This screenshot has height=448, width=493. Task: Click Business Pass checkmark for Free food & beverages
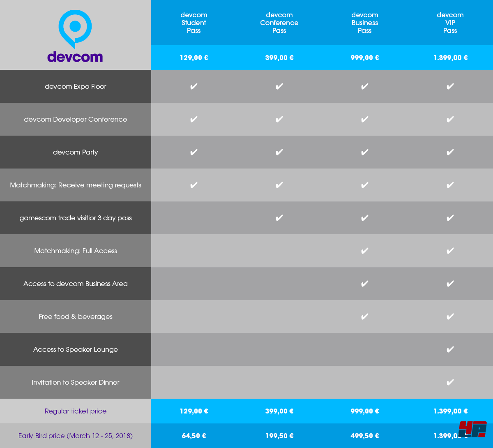tap(365, 316)
